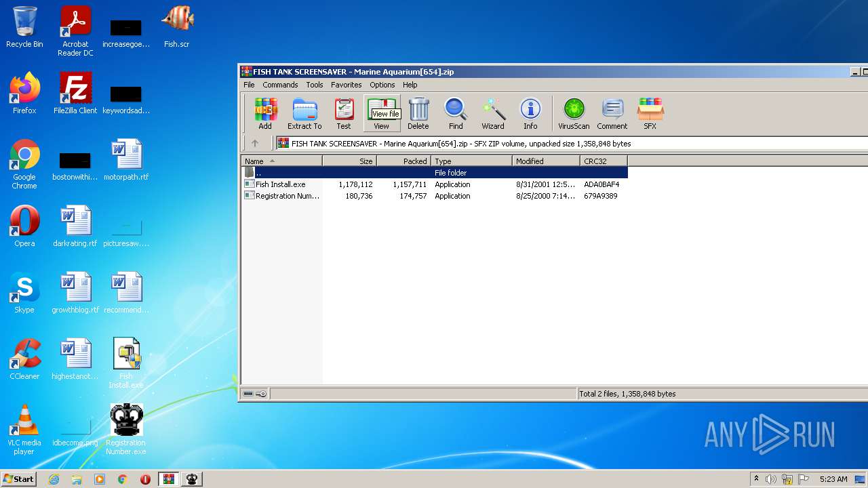Launch VLC media player shortcut
The width and height of the screenshot is (868, 488).
pyautogui.click(x=24, y=430)
